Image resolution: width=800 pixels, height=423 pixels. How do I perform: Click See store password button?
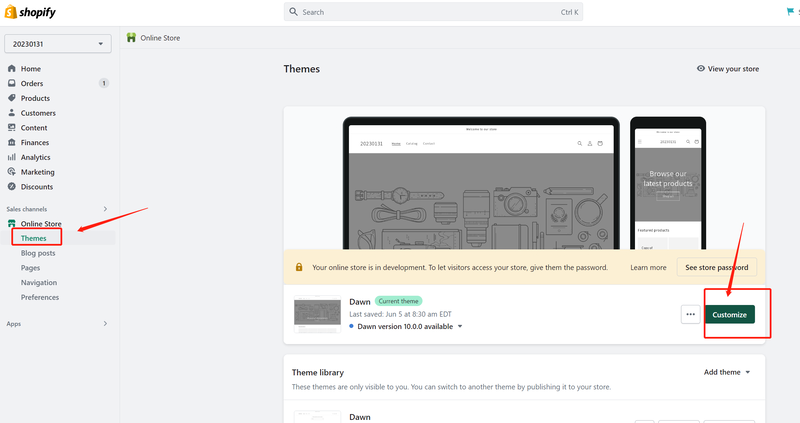[716, 268]
